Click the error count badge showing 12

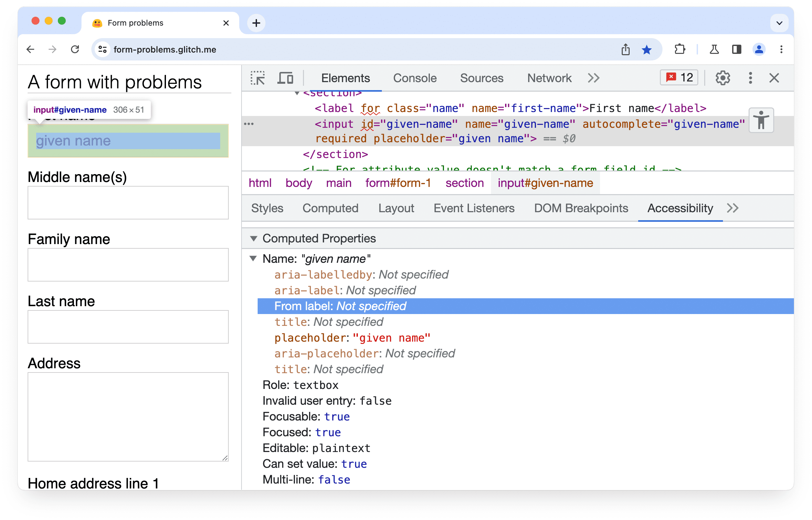tap(680, 78)
